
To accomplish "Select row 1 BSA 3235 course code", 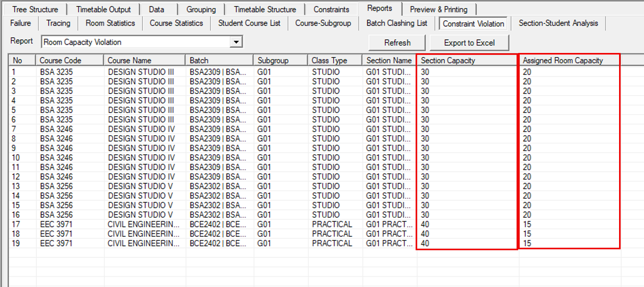I will point(56,72).
